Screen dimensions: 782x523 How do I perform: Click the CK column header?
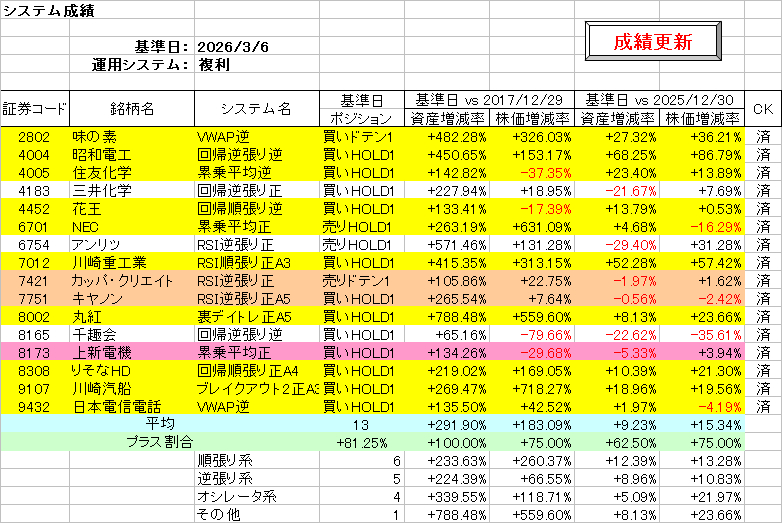763,109
